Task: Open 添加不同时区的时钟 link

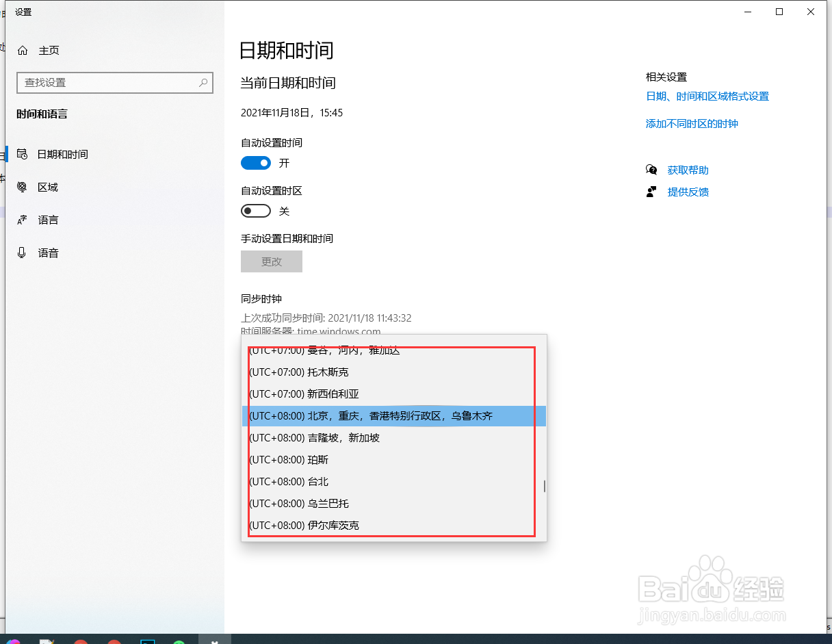Action: click(x=692, y=124)
